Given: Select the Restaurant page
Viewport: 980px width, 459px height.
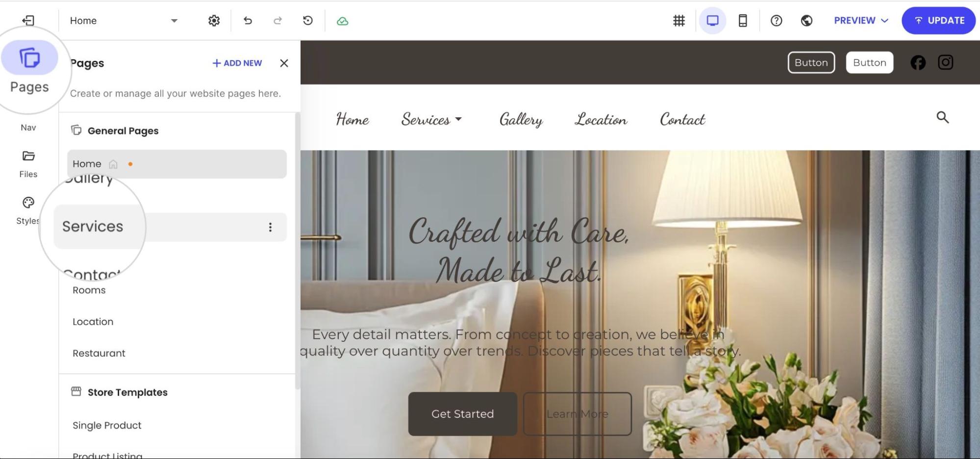Looking at the screenshot, I should tap(99, 353).
